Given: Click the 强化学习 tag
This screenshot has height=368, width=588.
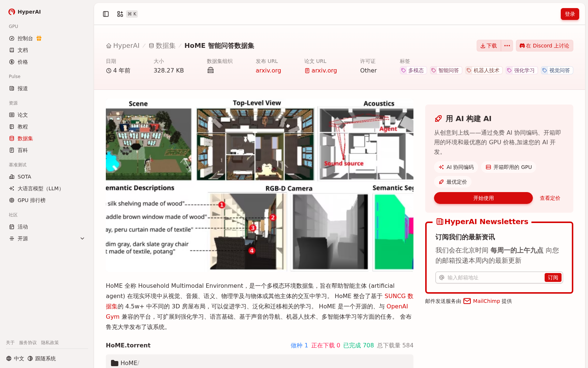Looking at the screenshot, I should click(x=521, y=70).
